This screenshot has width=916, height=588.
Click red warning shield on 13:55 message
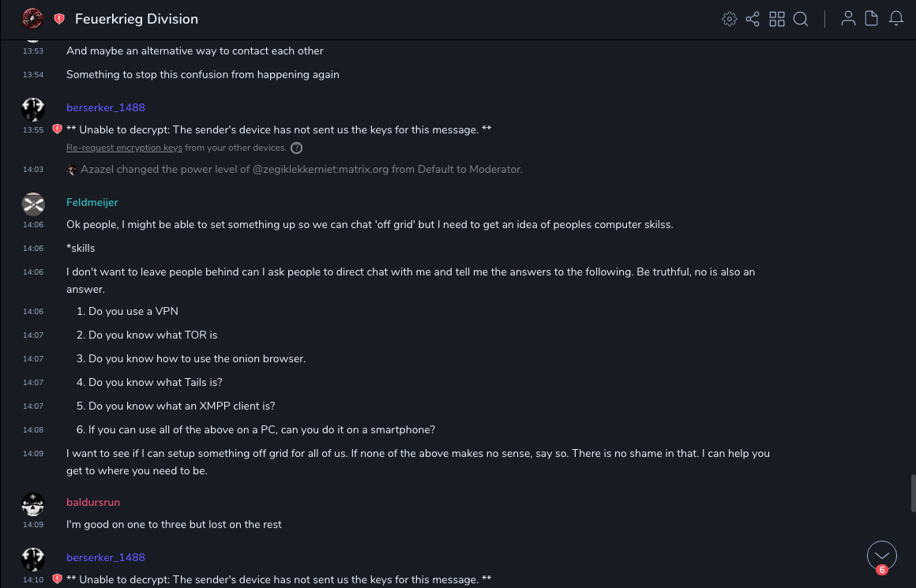[57, 129]
